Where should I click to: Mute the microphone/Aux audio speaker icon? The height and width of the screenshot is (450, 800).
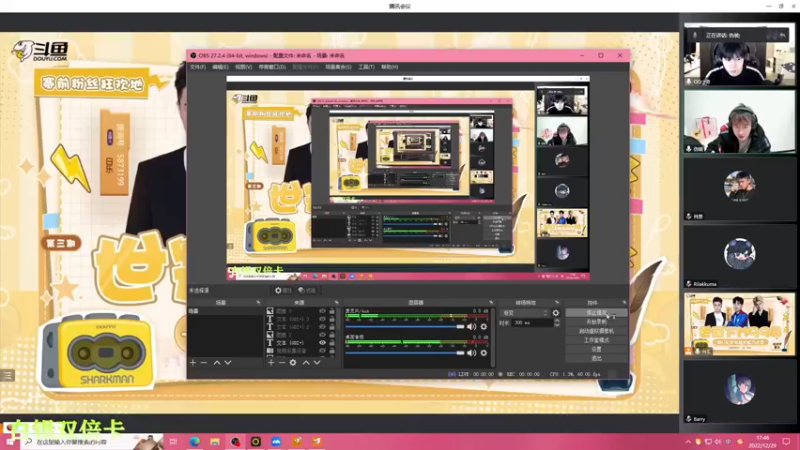click(x=471, y=327)
